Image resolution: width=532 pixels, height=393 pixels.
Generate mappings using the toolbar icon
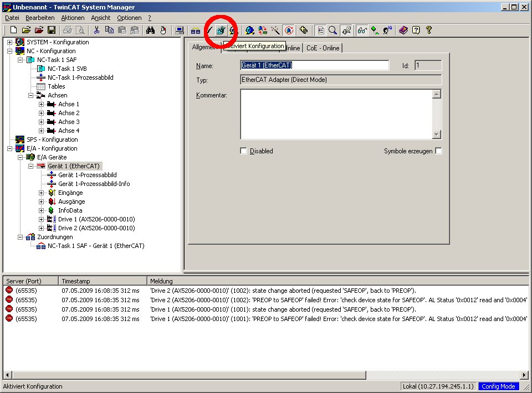[196, 30]
